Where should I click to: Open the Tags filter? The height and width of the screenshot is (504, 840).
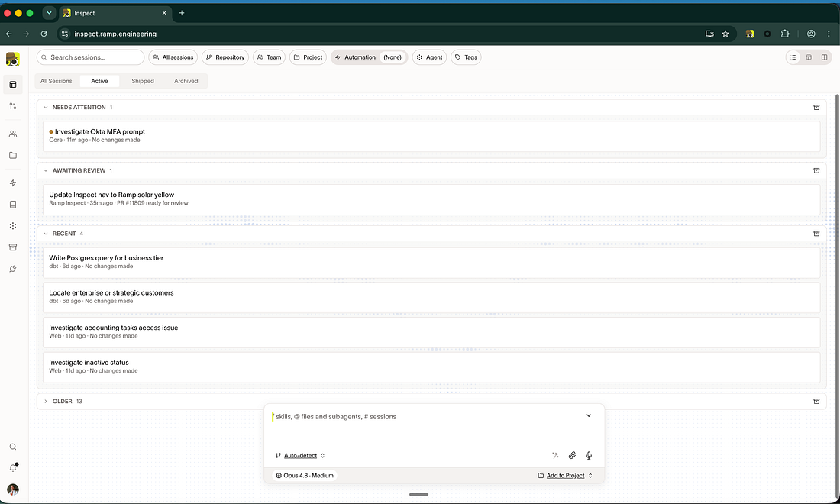pyautogui.click(x=466, y=57)
